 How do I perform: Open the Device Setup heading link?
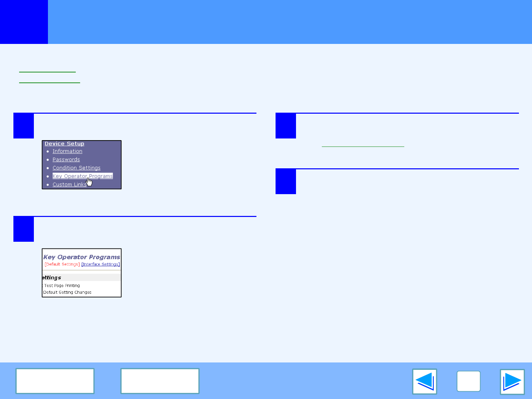tap(64, 144)
